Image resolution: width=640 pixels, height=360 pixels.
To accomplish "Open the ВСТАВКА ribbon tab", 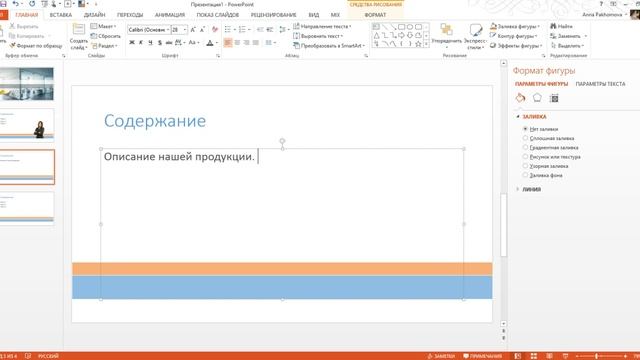I will click(61, 15).
